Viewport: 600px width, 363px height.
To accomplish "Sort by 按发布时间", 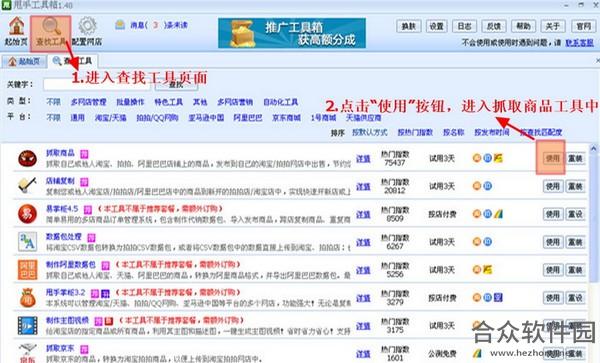I will [x=492, y=132].
